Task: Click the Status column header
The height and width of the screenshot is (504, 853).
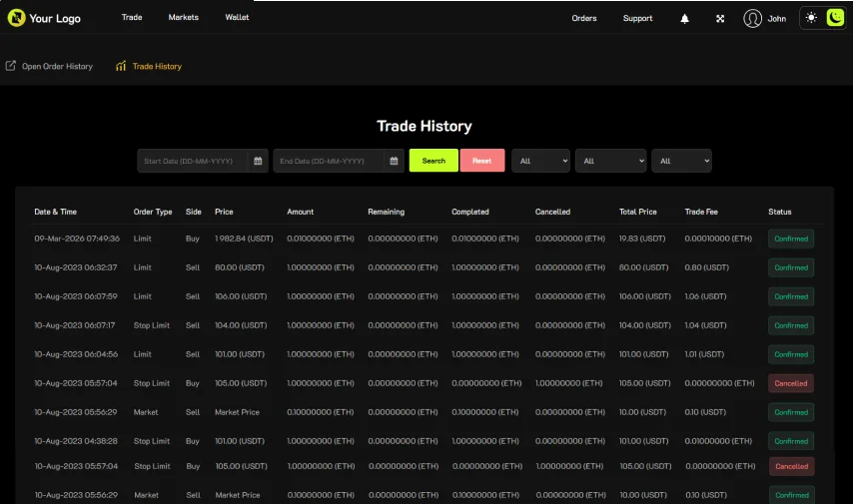Action: [779, 212]
